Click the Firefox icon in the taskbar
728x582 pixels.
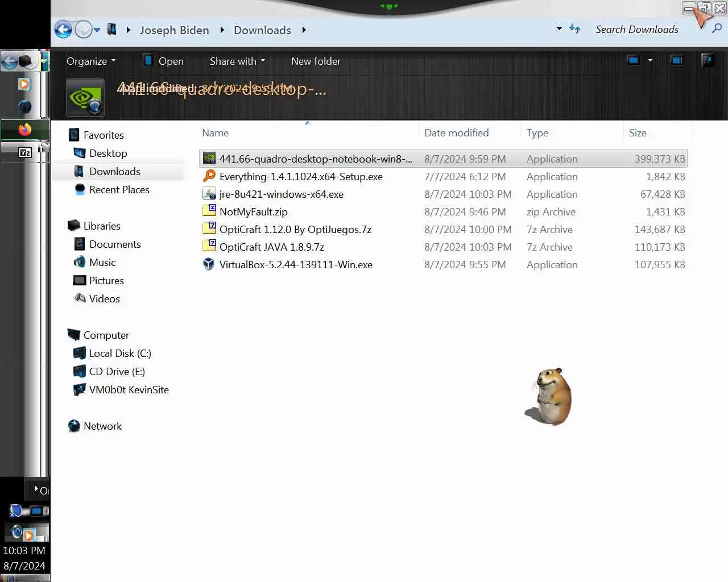click(24, 129)
